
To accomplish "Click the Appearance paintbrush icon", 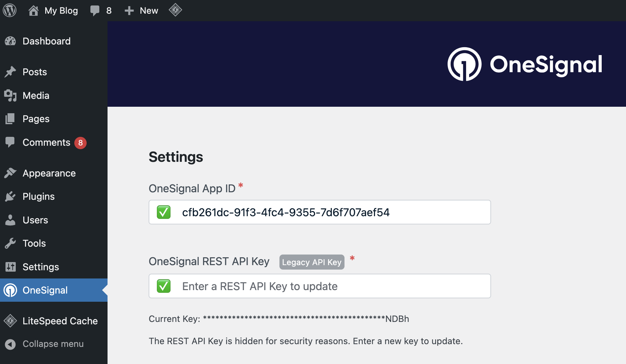I will (10, 173).
